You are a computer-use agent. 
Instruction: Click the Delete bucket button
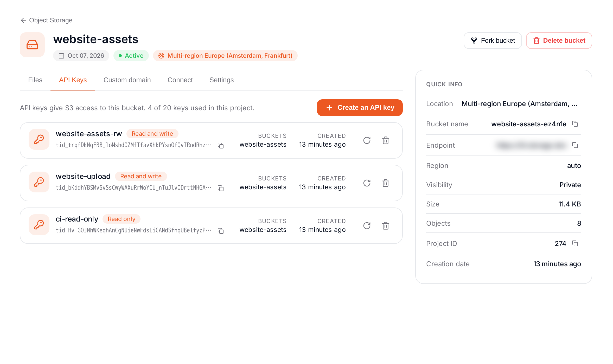point(559,41)
